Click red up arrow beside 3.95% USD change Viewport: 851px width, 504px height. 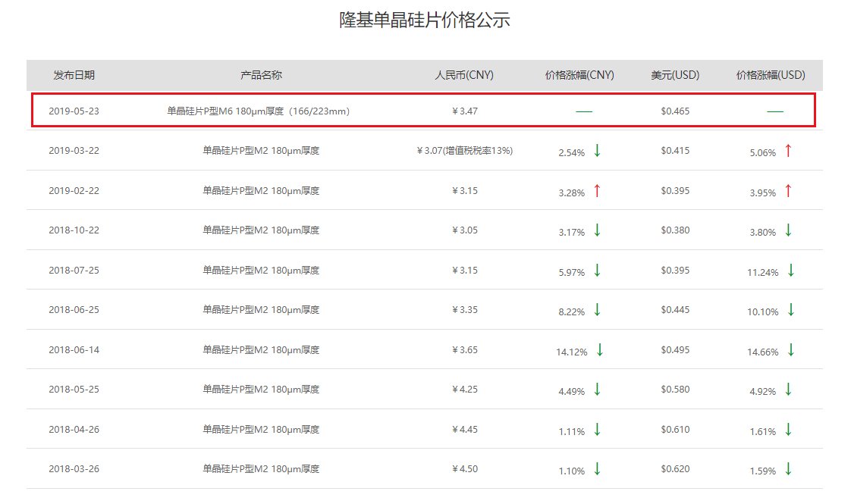[788, 190]
